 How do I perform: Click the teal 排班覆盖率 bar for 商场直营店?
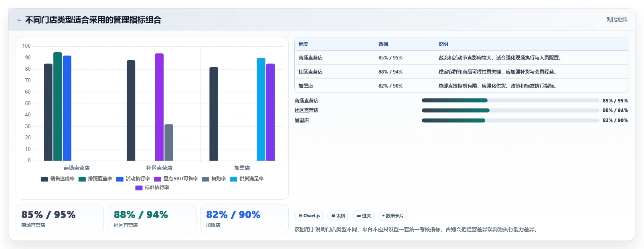tap(58, 106)
